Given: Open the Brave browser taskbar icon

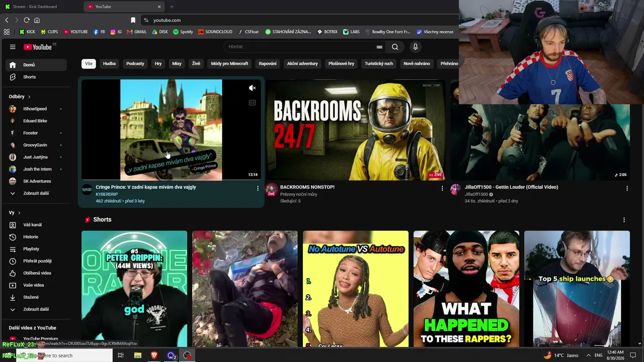Looking at the screenshot, I should (154, 355).
